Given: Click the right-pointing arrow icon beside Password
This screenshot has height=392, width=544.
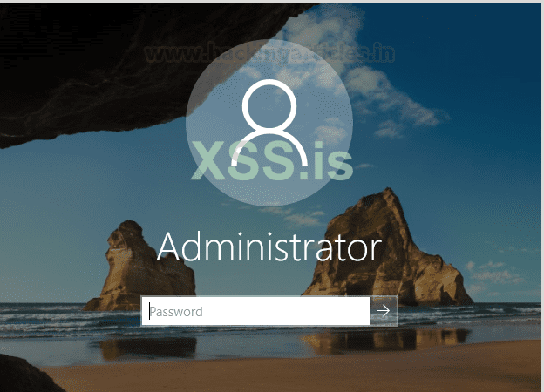Looking at the screenshot, I should pos(383,311).
